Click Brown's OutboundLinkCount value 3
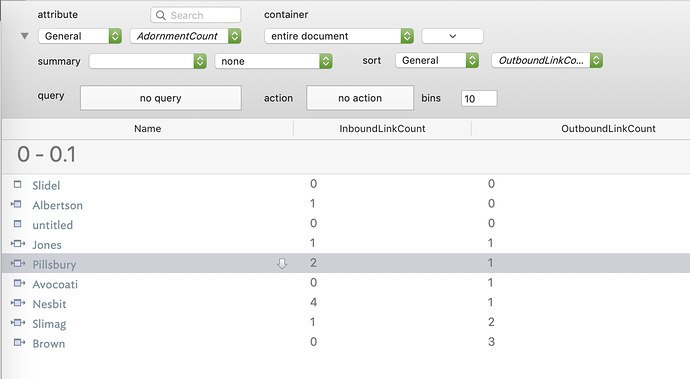This screenshot has height=379, width=690. [491, 342]
